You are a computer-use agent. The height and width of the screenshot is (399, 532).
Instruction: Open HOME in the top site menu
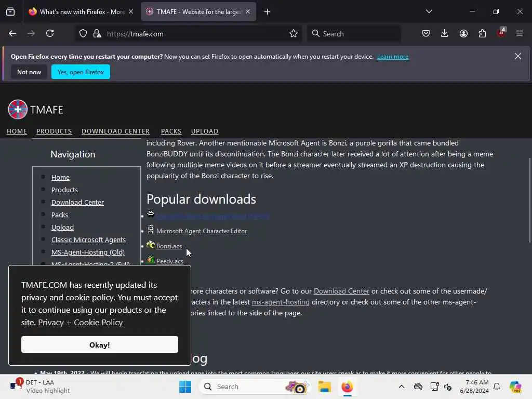[17, 131]
